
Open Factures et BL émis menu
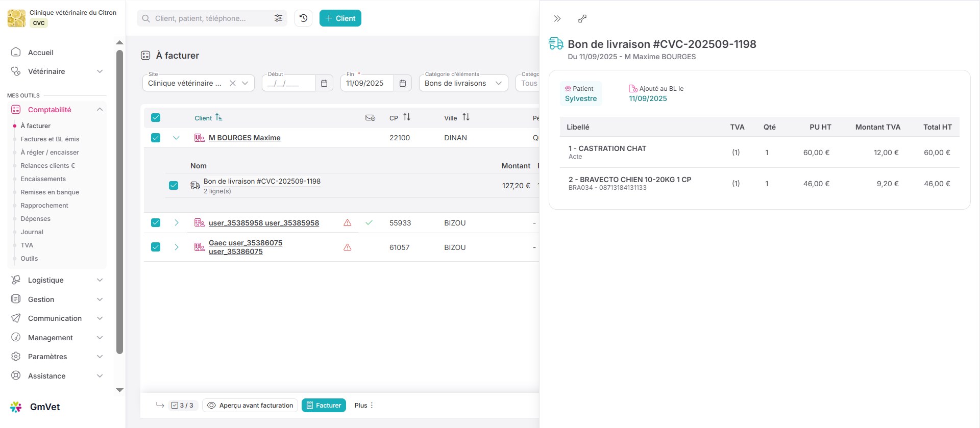click(50, 139)
